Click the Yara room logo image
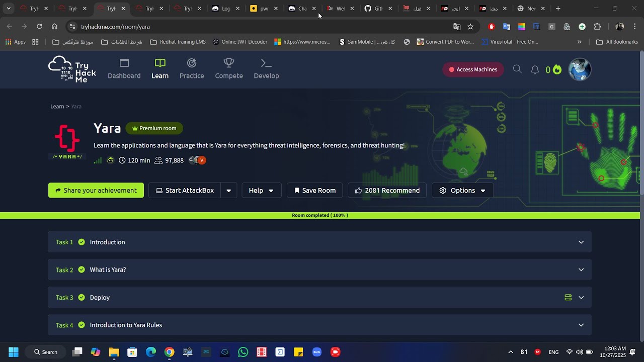Viewport: 644px width, 362px height. [x=67, y=142]
